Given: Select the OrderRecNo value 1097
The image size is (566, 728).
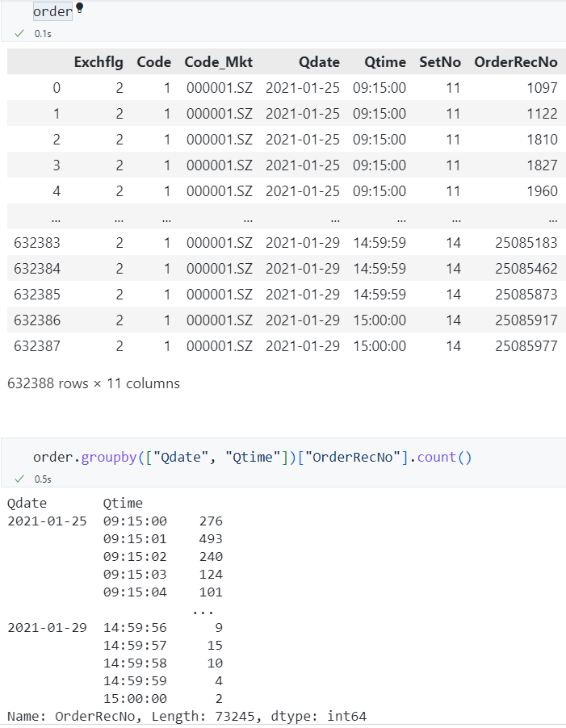Looking at the screenshot, I should point(541,88).
